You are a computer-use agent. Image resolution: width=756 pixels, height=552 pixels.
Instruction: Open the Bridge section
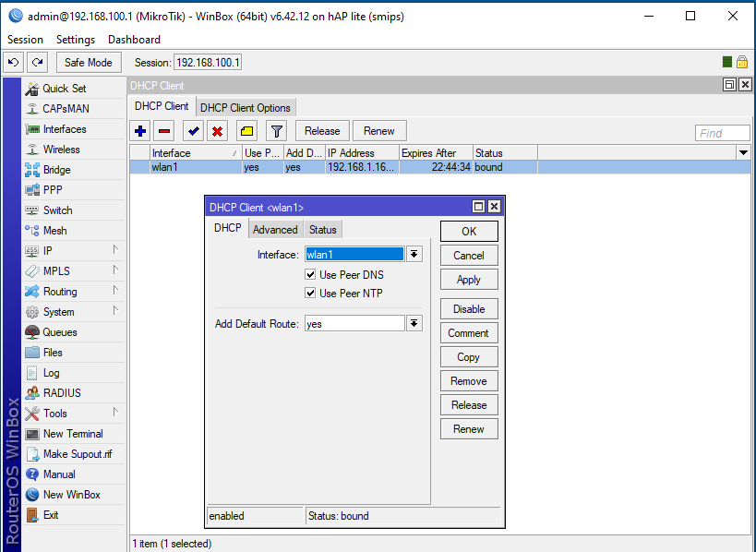(x=74, y=170)
